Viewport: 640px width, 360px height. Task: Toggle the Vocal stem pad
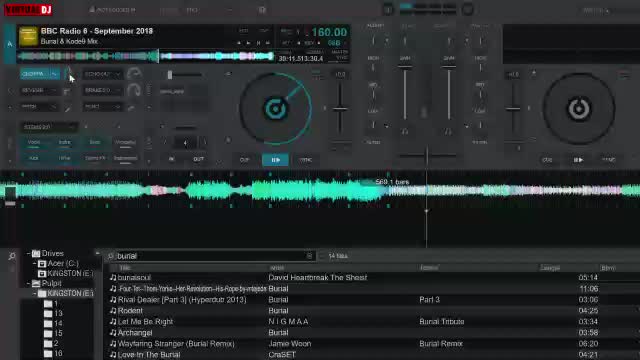[x=34, y=142]
